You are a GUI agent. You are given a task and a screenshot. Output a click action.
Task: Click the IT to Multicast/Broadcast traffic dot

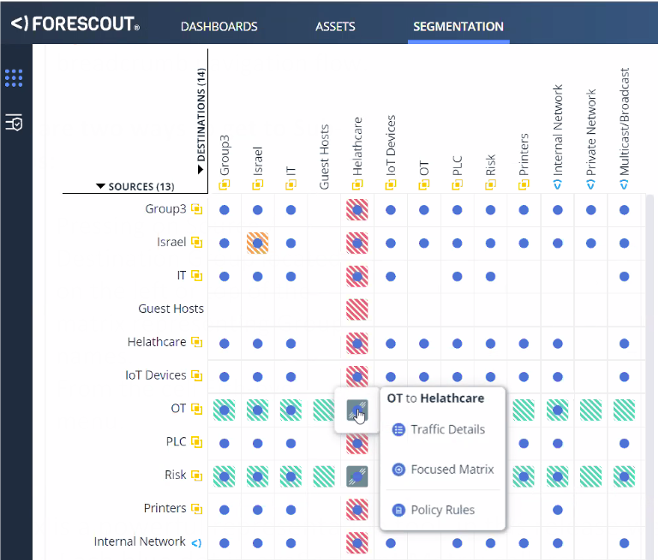pos(624,276)
